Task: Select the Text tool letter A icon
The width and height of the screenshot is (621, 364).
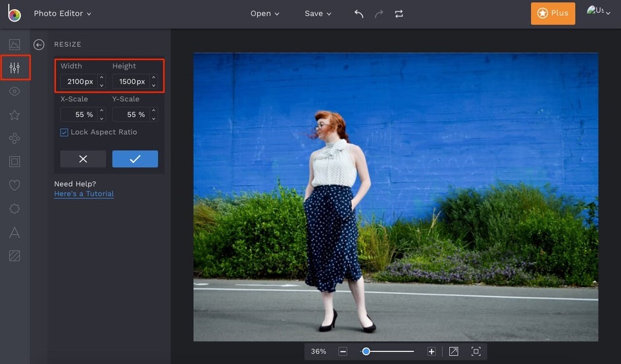Action: (14, 232)
